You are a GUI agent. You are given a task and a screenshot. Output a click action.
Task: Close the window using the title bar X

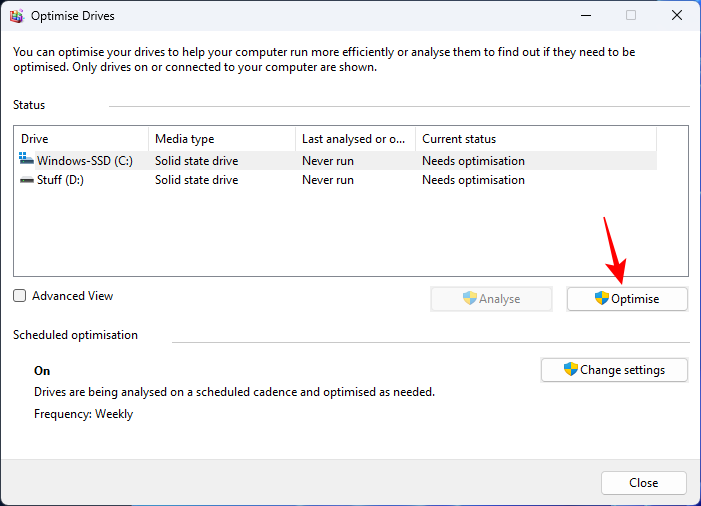pyautogui.click(x=676, y=16)
